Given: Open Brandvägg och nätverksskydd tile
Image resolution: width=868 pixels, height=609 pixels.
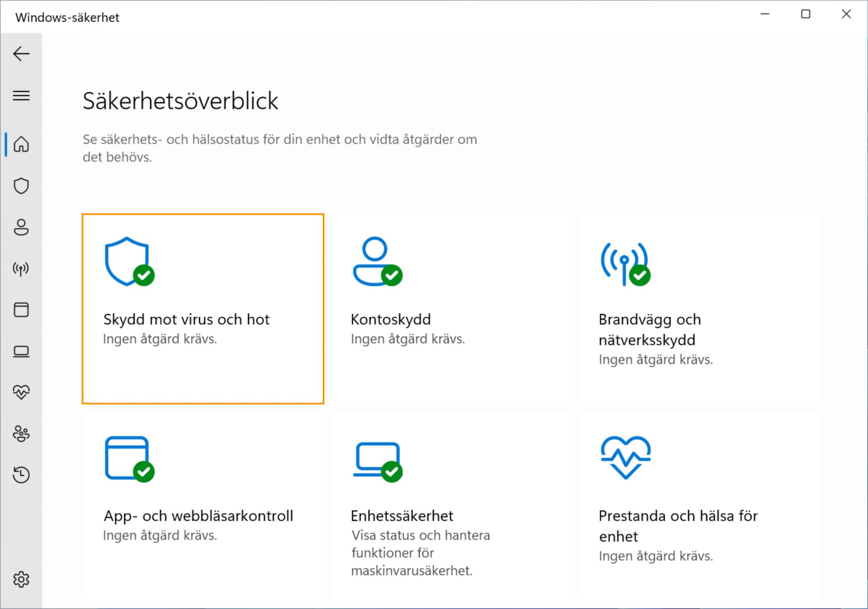Looking at the screenshot, I should [x=699, y=309].
